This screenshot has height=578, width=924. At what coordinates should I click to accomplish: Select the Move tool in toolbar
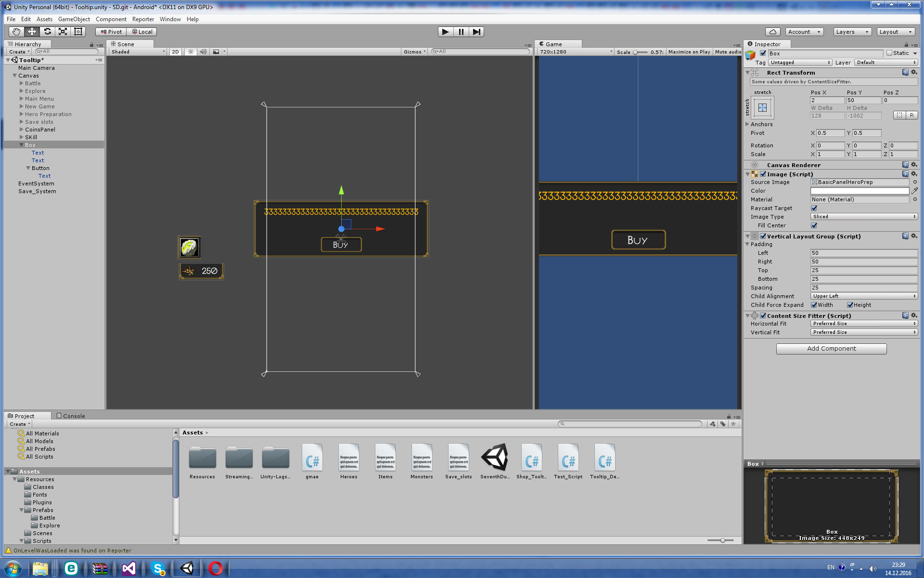point(32,32)
